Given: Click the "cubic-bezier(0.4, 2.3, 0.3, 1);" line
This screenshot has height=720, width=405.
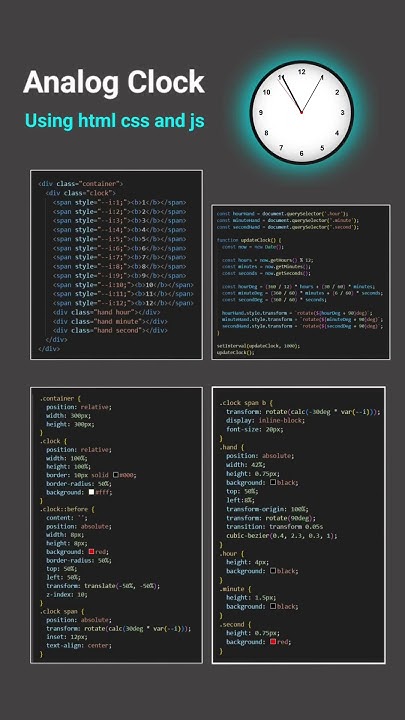Looking at the screenshot, I should (x=281, y=536).
